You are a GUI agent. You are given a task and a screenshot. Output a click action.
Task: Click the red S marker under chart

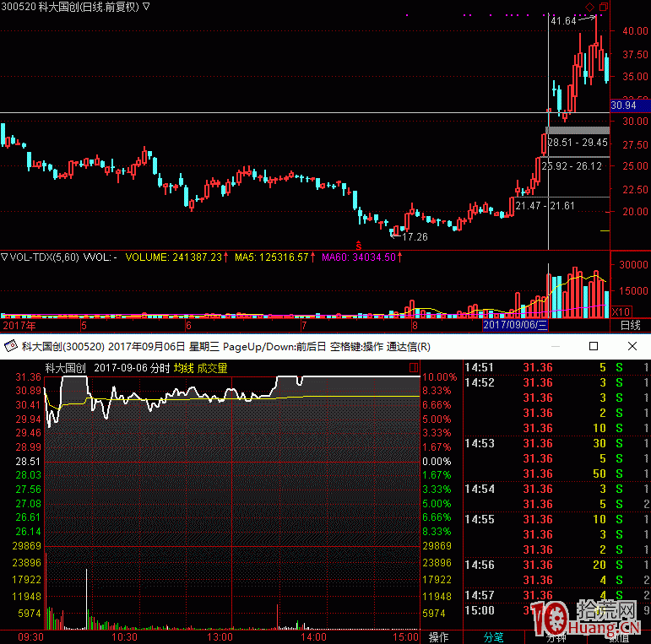(359, 246)
